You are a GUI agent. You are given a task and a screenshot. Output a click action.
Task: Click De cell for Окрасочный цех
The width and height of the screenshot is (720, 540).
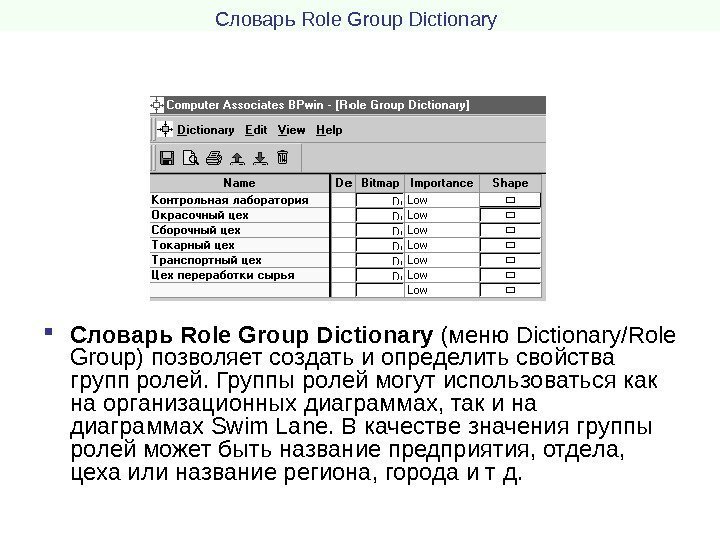pos(343,215)
